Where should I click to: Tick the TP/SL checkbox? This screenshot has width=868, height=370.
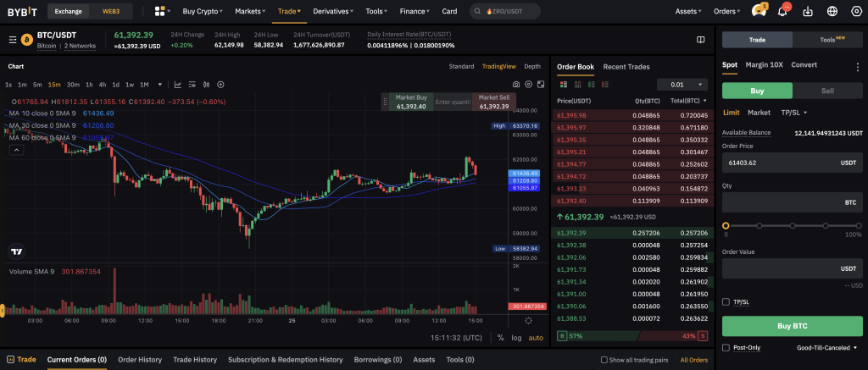726,302
